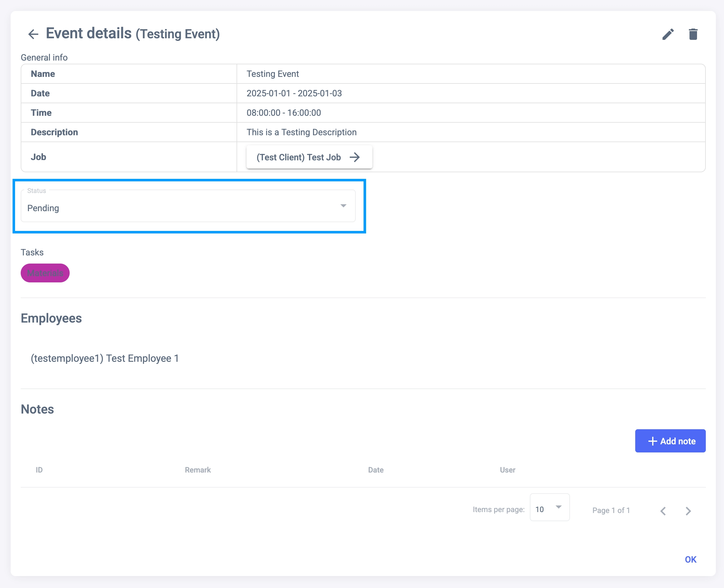Click the Testing Event name value
724x588 pixels.
click(273, 74)
